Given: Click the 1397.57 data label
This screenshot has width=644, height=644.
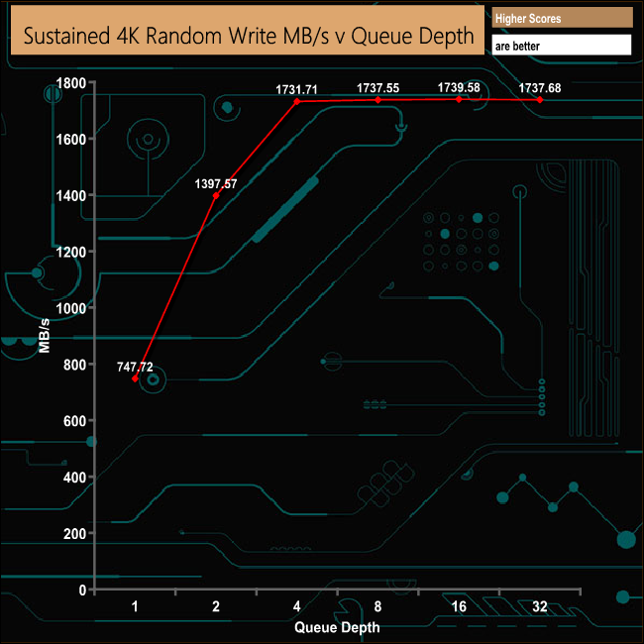Looking at the screenshot, I should click(216, 183).
